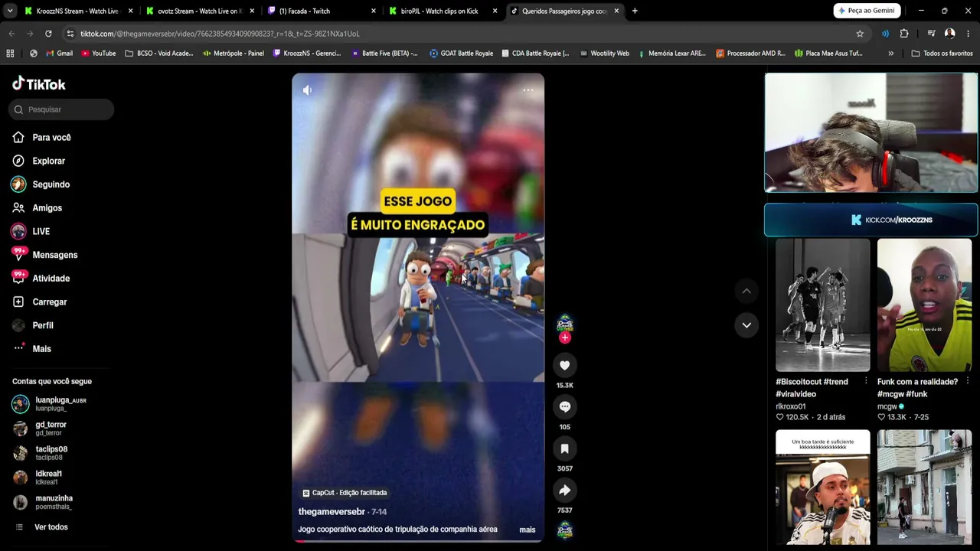Screen dimensions: 980x551
Task: Open browser extensions puzzle icon
Action: [904, 34]
